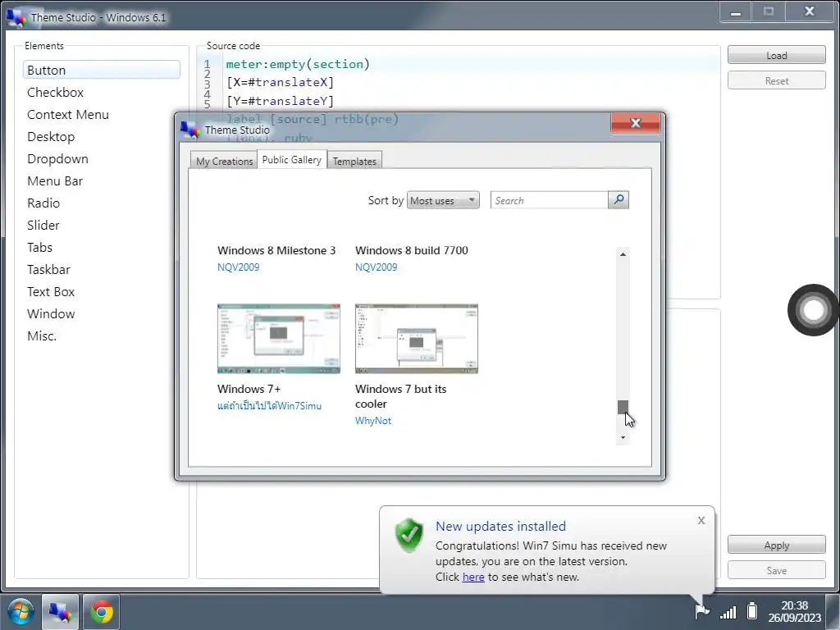Image resolution: width=840 pixels, height=630 pixels.
Task: Click the Action Center flag icon
Action: click(701, 610)
